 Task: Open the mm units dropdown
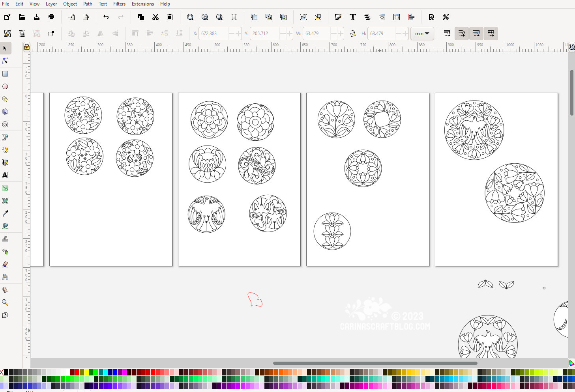tap(422, 34)
